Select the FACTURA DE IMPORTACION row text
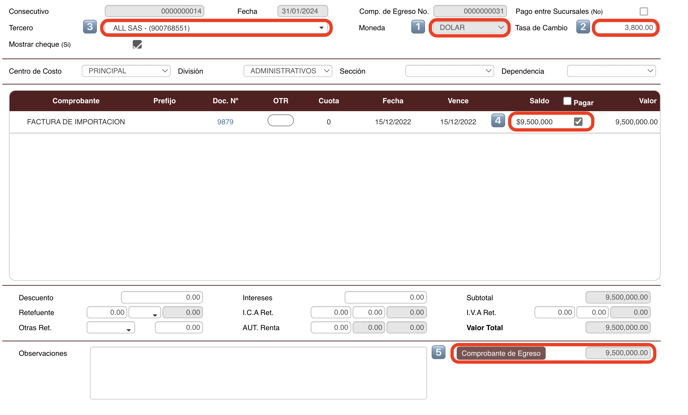Image resolution: width=688 pixels, height=415 pixels. [x=76, y=122]
